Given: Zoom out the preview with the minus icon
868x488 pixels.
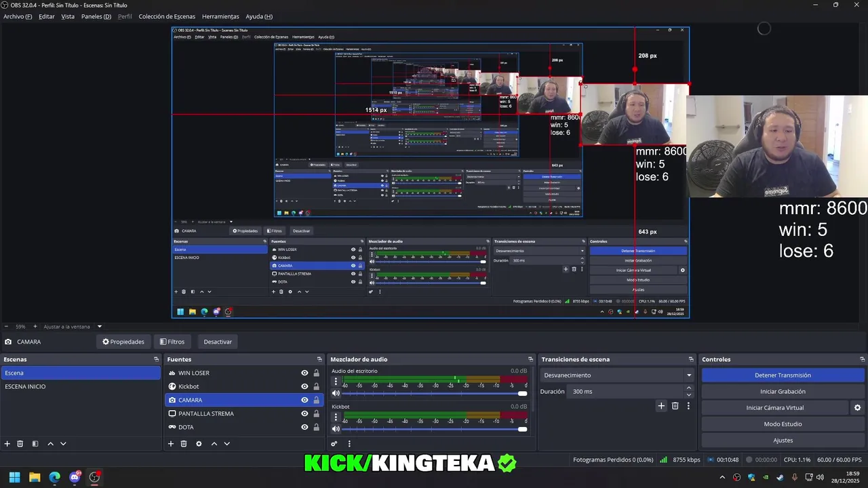Looking at the screenshot, I should click(x=6, y=327).
